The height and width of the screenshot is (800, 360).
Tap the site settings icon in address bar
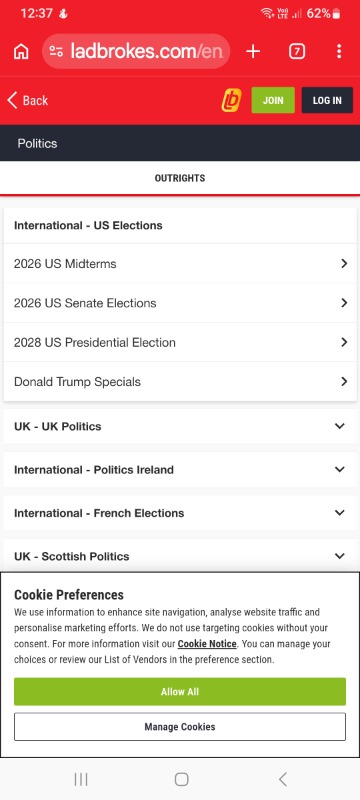pyautogui.click(x=56, y=52)
